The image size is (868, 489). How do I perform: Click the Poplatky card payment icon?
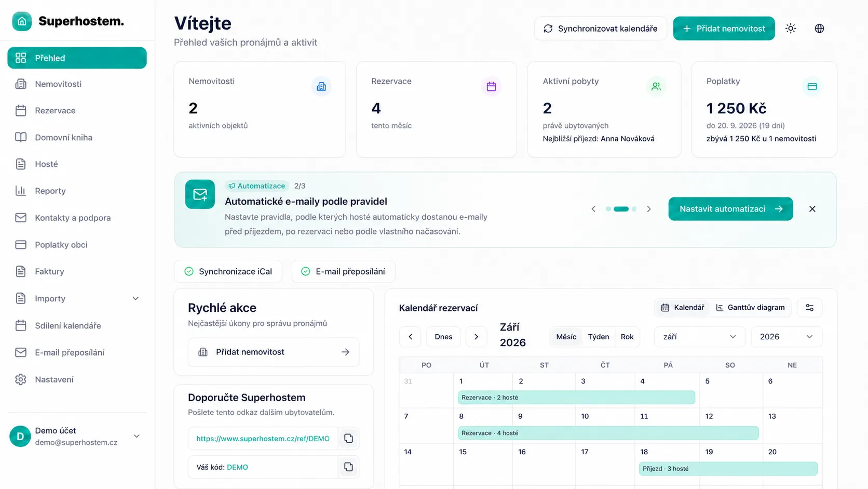tap(812, 86)
